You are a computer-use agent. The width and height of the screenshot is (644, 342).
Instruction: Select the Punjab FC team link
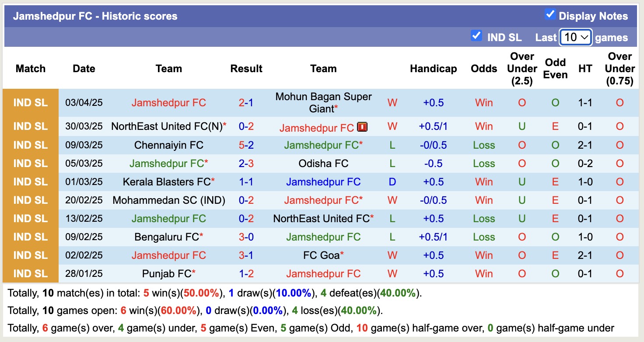pos(166,274)
